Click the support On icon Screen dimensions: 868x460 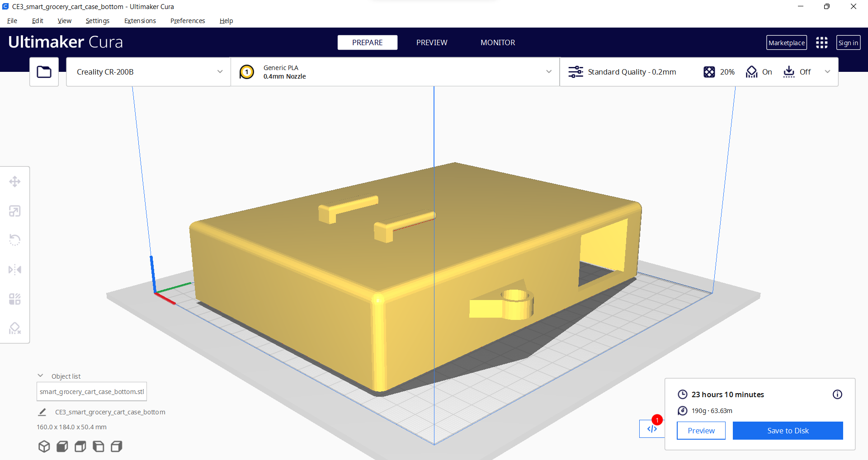click(x=751, y=72)
